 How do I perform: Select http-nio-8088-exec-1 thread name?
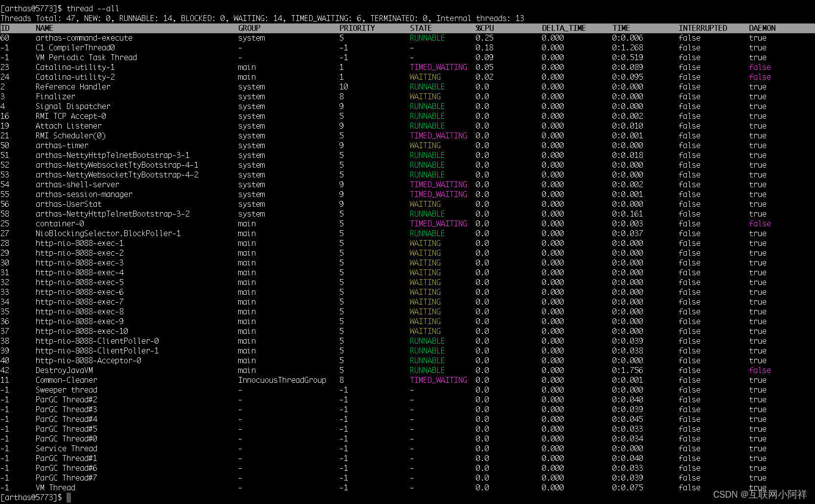(x=80, y=243)
